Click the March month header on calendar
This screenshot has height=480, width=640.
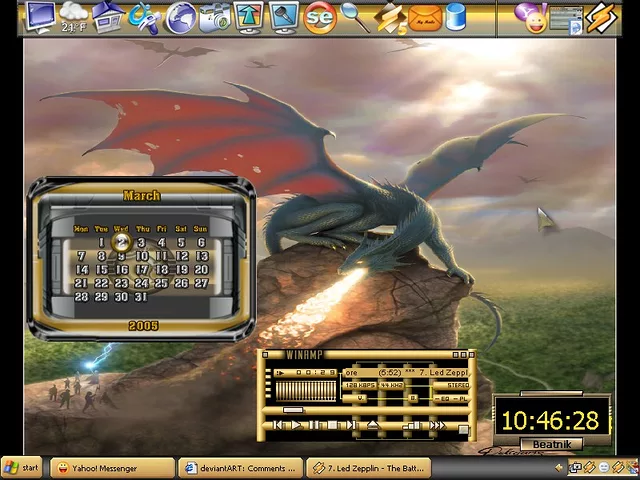coord(142,196)
